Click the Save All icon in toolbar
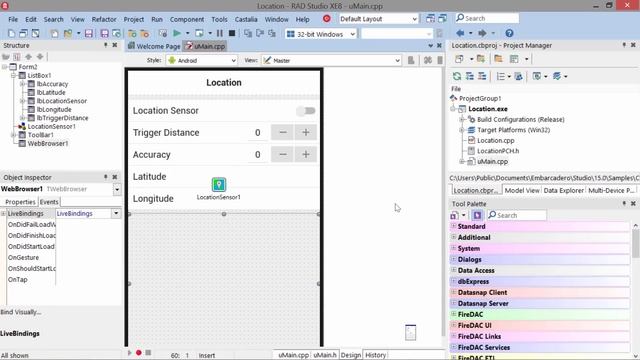Screen dimensions: 640x360 (104, 33)
